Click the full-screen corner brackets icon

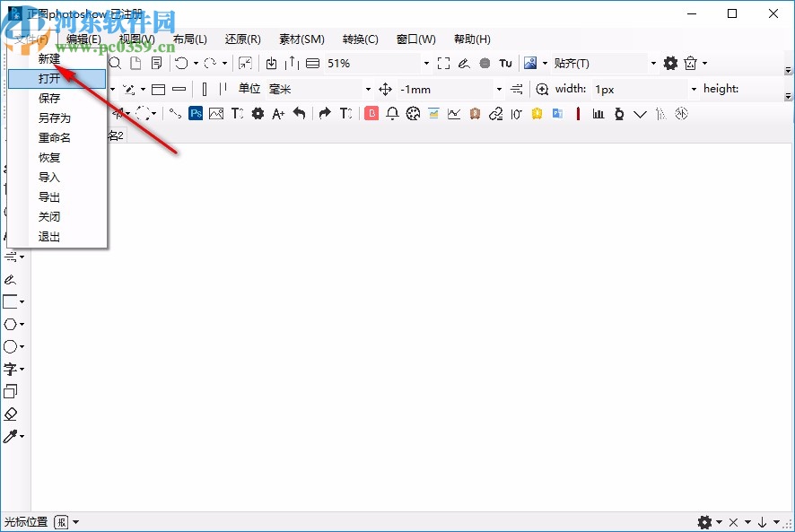point(443,64)
